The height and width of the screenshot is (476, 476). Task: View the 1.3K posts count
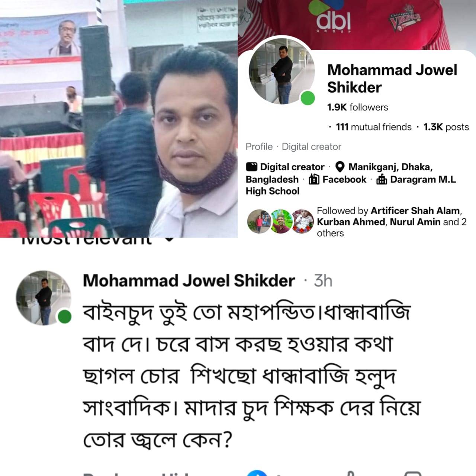point(446,127)
